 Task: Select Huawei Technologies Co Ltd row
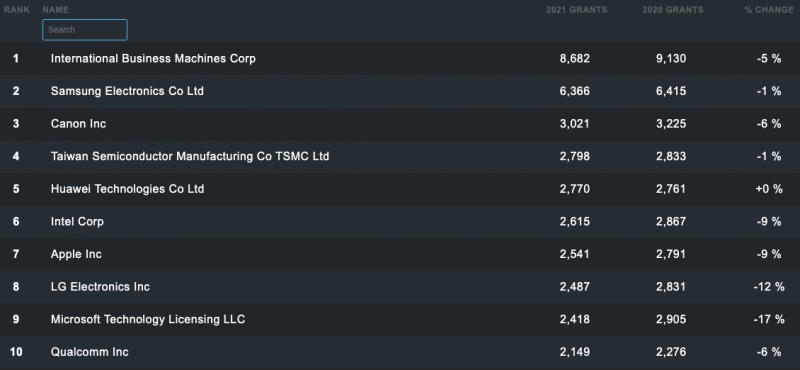point(400,189)
